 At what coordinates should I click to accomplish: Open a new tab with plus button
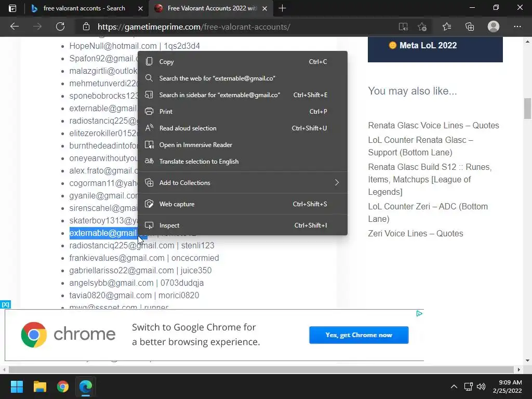(x=282, y=8)
